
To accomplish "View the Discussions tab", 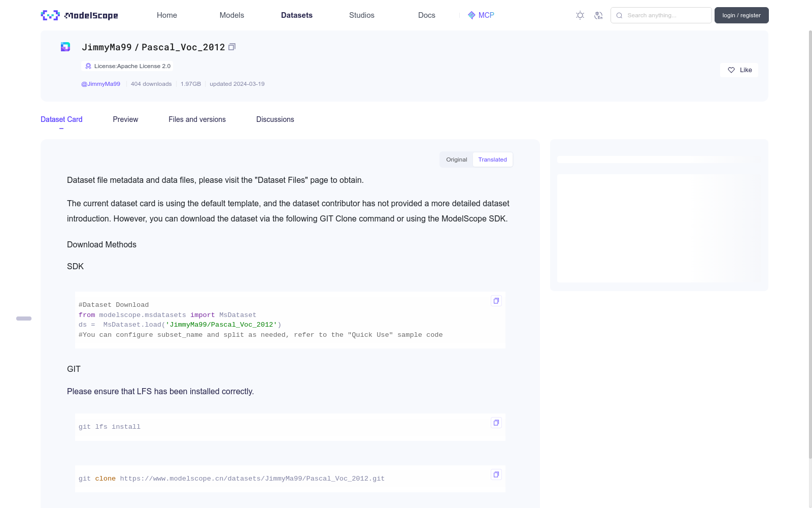I will pos(275,119).
